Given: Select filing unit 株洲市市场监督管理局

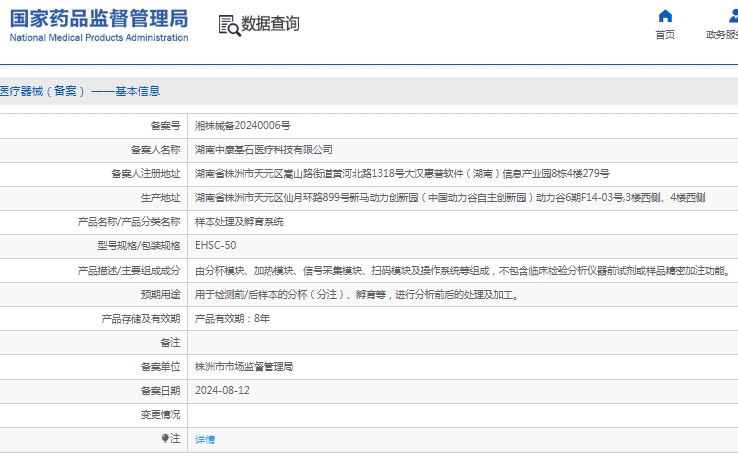Looking at the screenshot, I should click(x=244, y=367).
